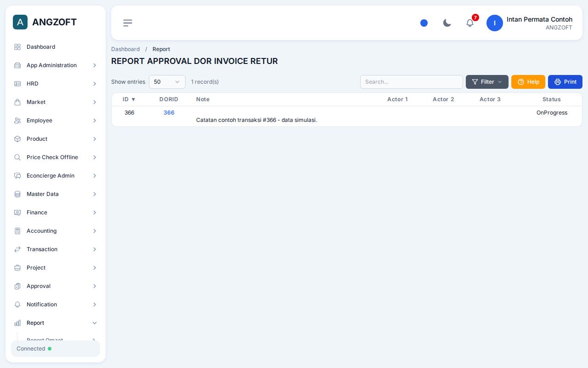Click the Finance sidebar icon

[x=17, y=213]
